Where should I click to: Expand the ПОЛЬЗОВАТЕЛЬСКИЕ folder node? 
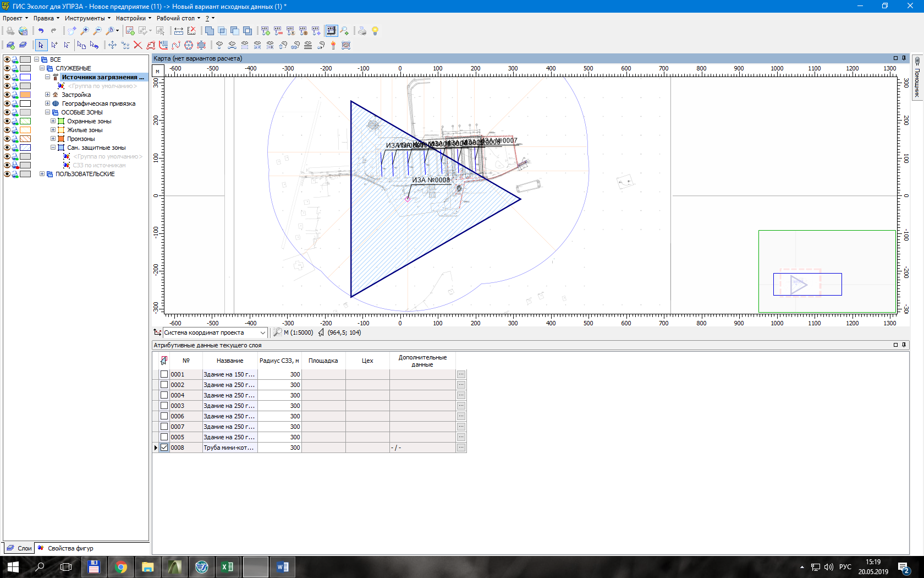pyautogui.click(x=42, y=174)
